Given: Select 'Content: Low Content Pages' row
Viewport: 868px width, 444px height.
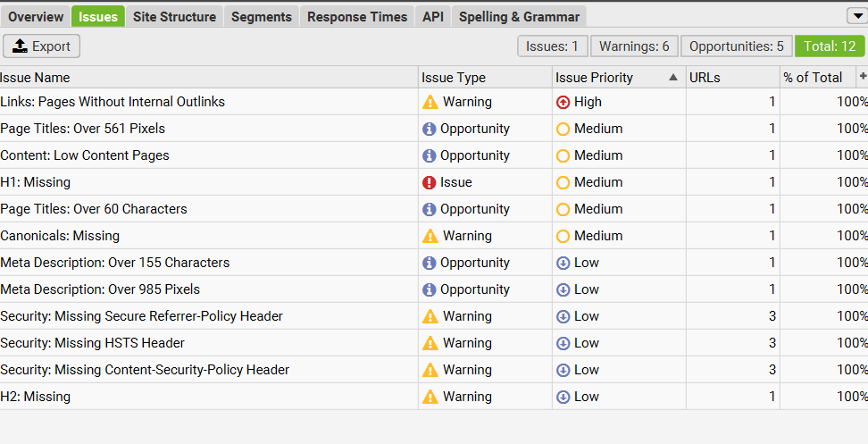Looking at the screenshot, I should point(434,155).
